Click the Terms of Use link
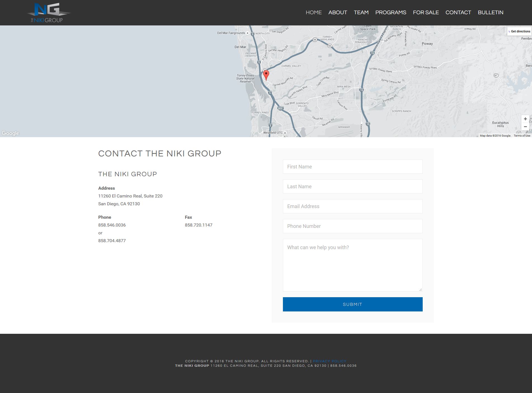532x393 pixels. click(522, 135)
